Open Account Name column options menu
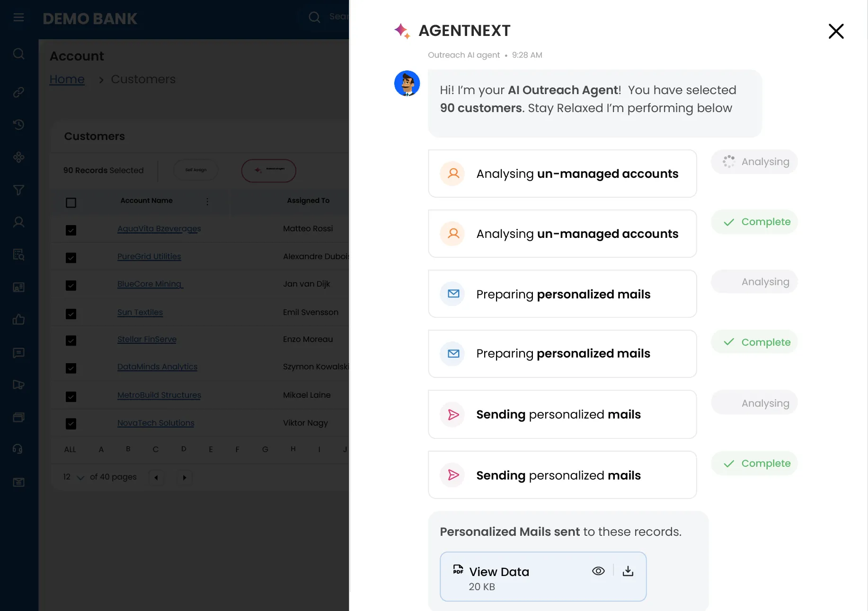This screenshot has width=868, height=611. click(x=207, y=201)
